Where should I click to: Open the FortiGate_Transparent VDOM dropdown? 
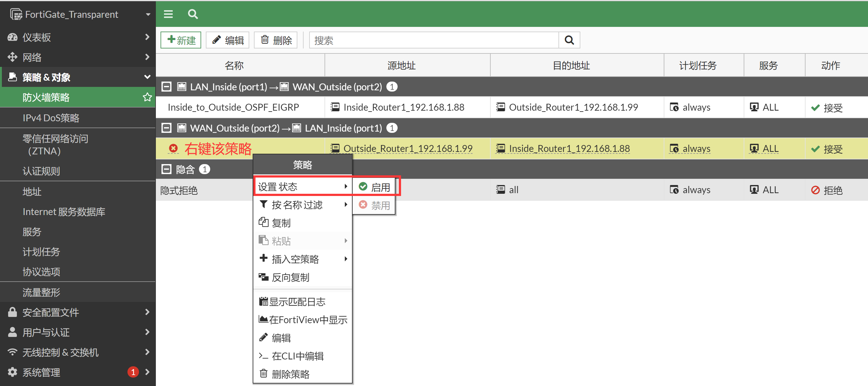(148, 14)
